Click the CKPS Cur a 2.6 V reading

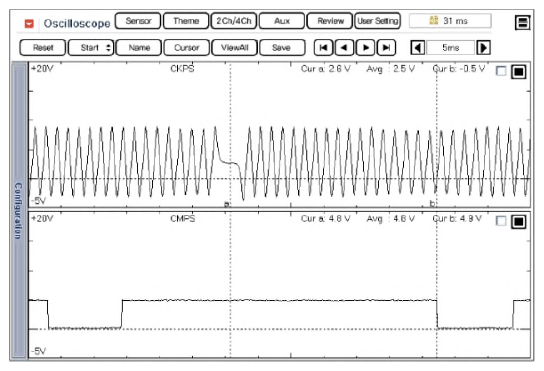[x=326, y=69]
